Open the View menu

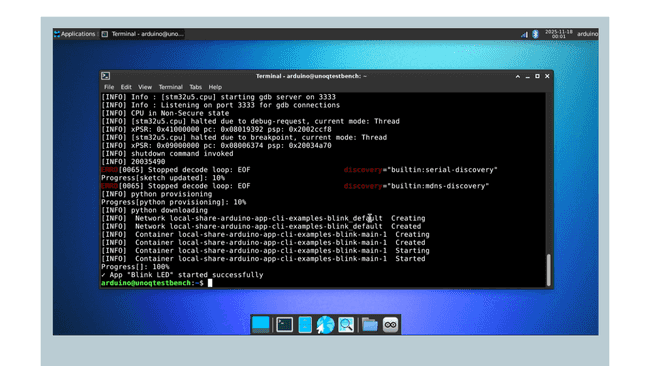coord(145,87)
